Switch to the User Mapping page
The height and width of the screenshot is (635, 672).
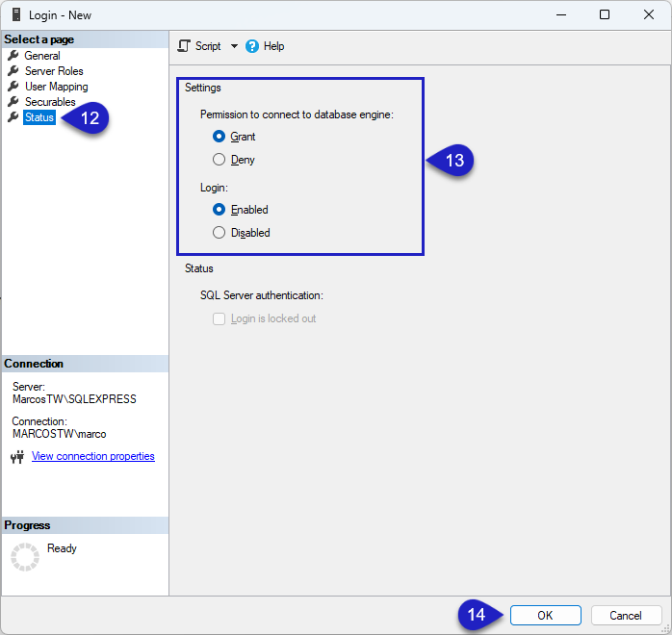click(x=56, y=87)
